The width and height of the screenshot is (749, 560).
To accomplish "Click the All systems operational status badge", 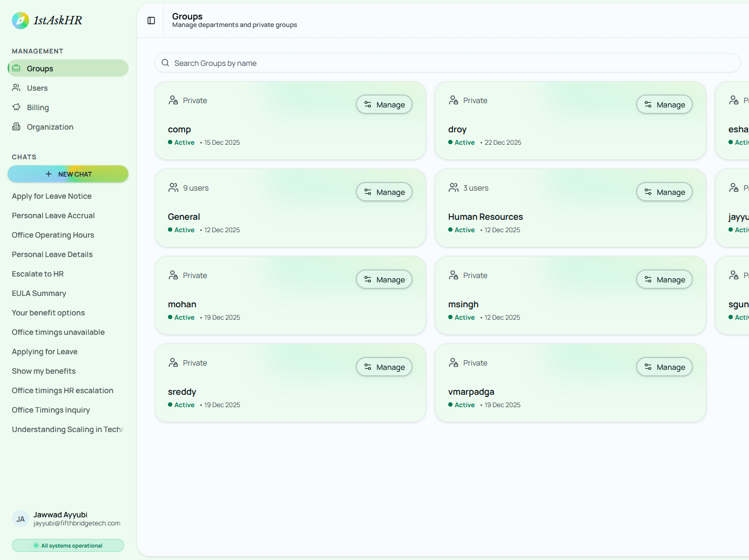I will (x=68, y=545).
